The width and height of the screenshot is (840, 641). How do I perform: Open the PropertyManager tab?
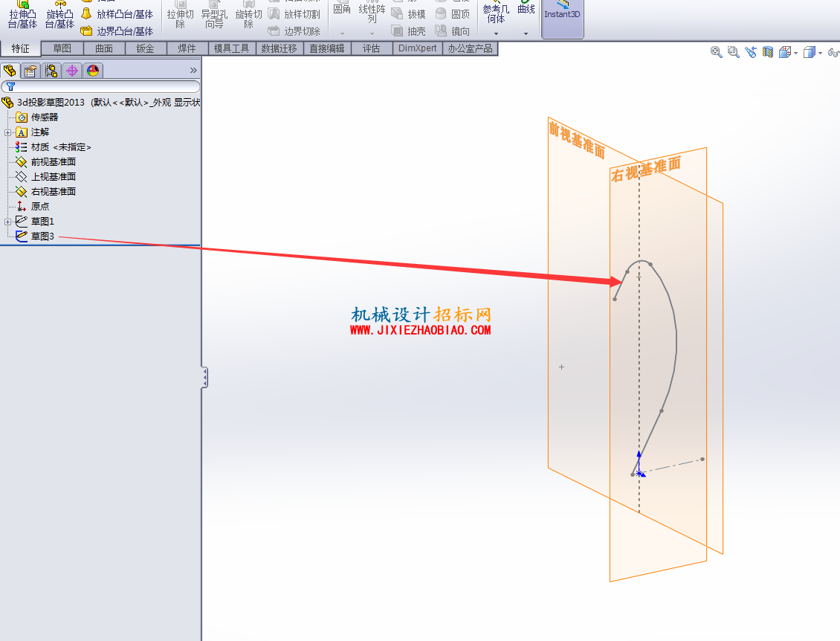pyautogui.click(x=30, y=71)
